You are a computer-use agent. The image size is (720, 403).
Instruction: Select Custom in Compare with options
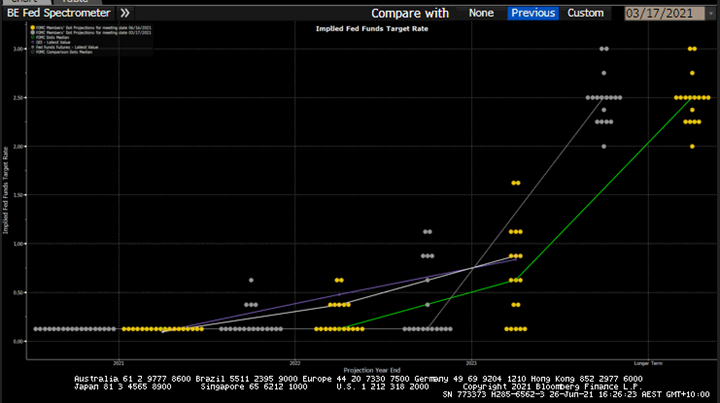tap(585, 13)
